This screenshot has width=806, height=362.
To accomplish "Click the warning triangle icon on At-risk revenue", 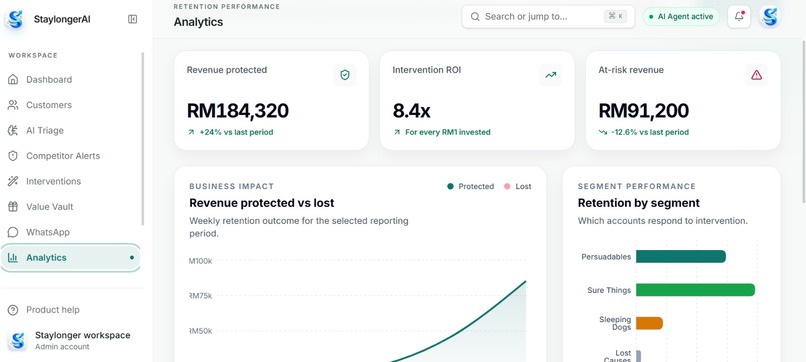I will (x=756, y=75).
